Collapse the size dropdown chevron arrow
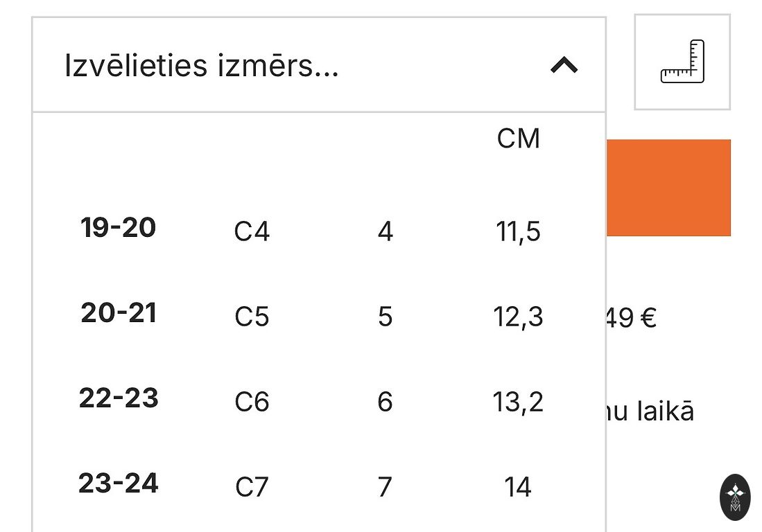 564,66
